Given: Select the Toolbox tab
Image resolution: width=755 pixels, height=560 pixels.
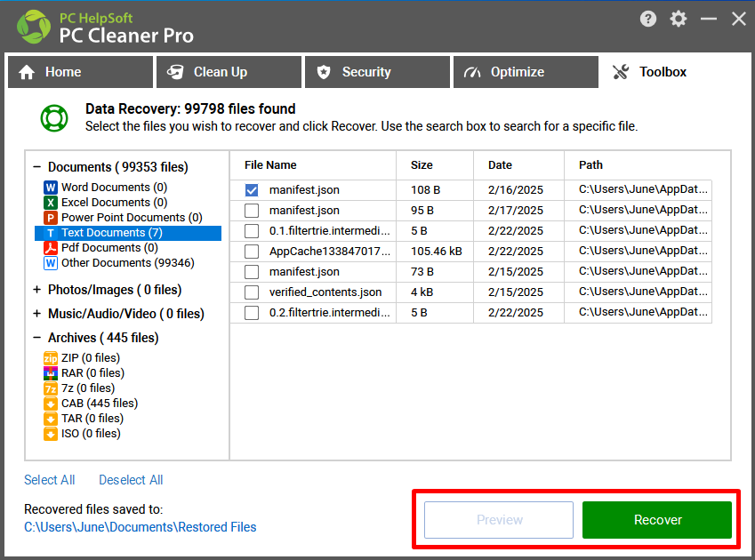Looking at the screenshot, I should pyautogui.click(x=674, y=72).
